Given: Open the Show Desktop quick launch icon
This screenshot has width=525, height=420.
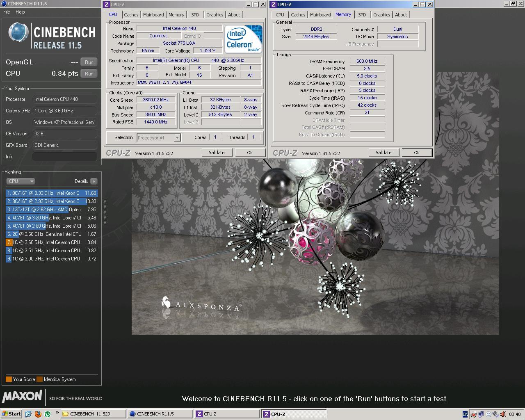Looking at the screenshot, I should click(x=28, y=414).
